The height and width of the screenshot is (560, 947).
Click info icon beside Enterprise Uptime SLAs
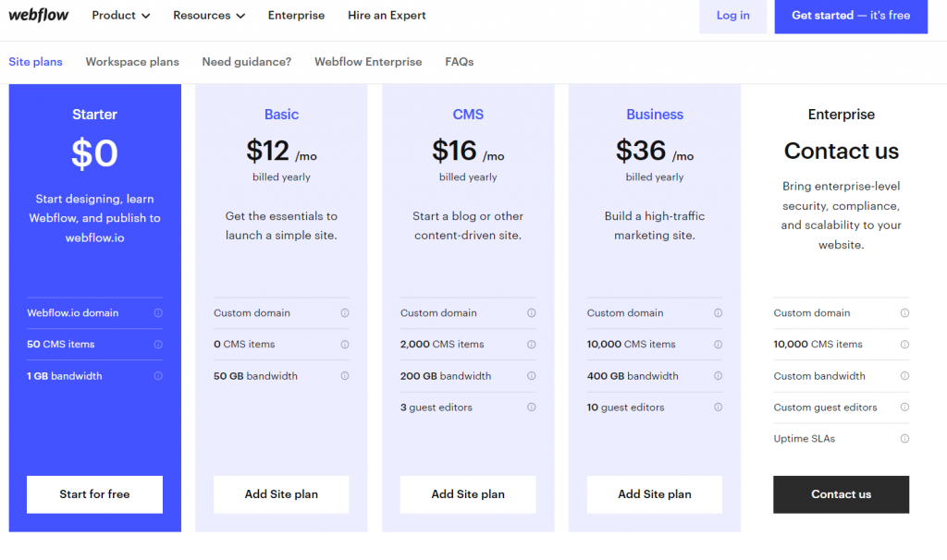904,439
